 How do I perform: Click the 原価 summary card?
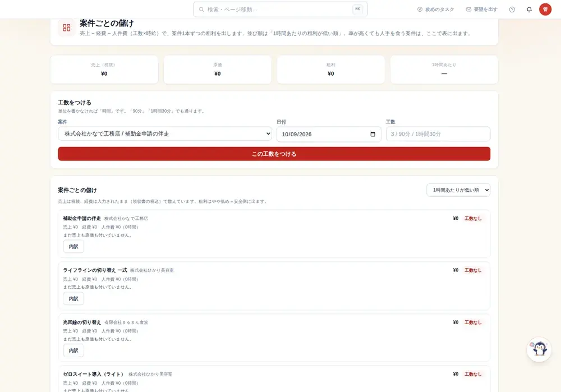pos(218,70)
